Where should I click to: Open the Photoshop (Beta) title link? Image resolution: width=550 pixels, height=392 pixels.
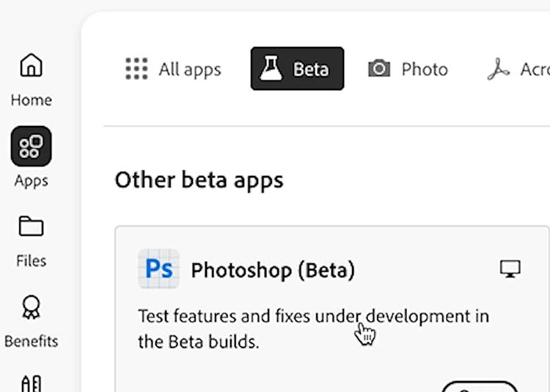(273, 270)
